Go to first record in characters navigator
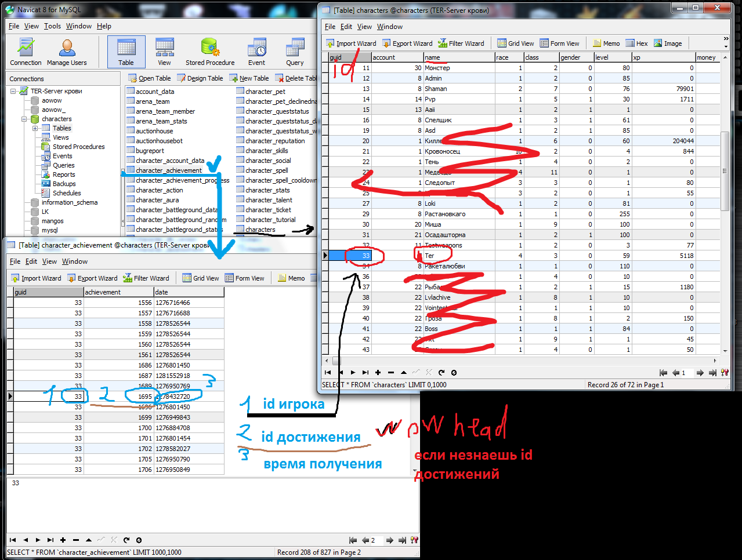Image resolution: width=742 pixels, height=560 pixels. [328, 373]
